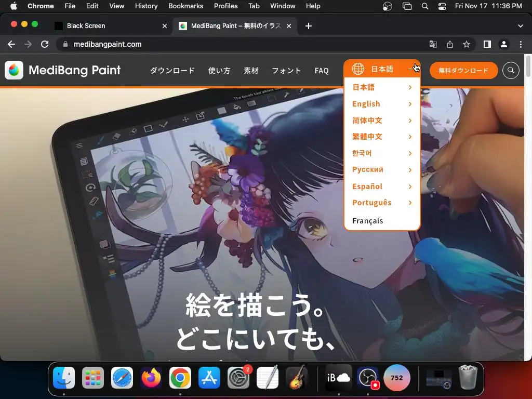This screenshot has height=399, width=532.
Task: Open the Bookmarks menu in menu bar
Action: click(185, 6)
